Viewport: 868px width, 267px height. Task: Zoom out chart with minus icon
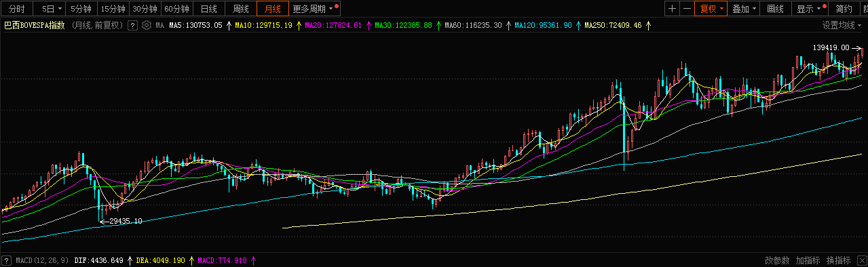pyautogui.click(x=687, y=9)
